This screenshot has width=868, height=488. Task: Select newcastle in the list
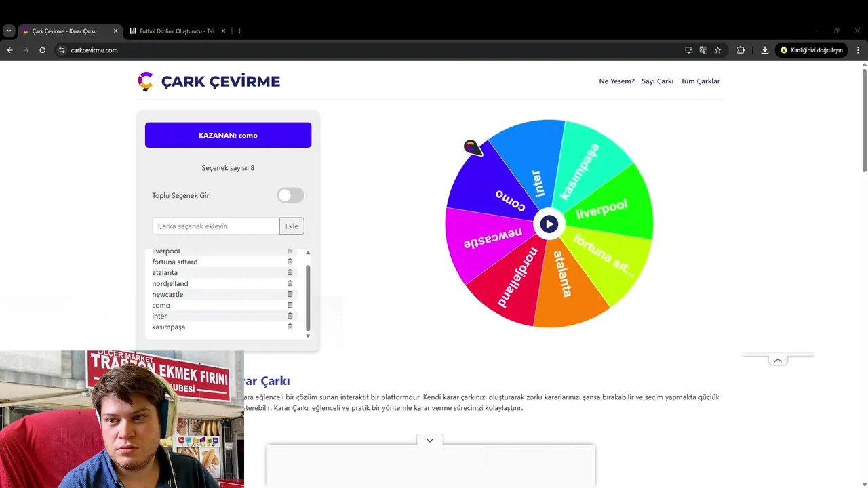pos(167,294)
